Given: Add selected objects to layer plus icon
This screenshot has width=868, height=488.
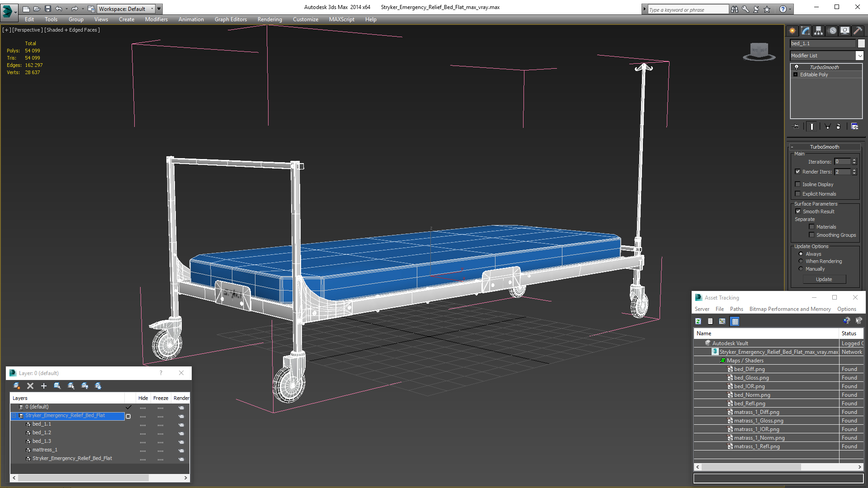Looking at the screenshot, I should click(44, 386).
